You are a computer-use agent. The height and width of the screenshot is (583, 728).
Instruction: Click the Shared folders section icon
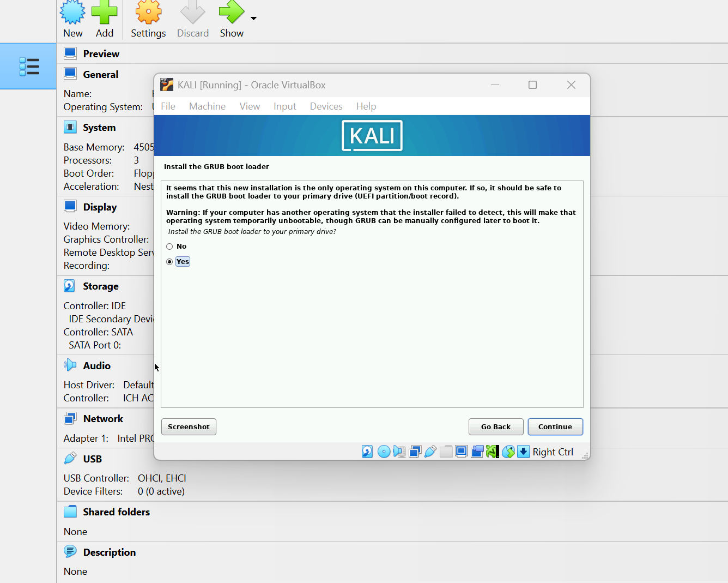[x=70, y=512]
